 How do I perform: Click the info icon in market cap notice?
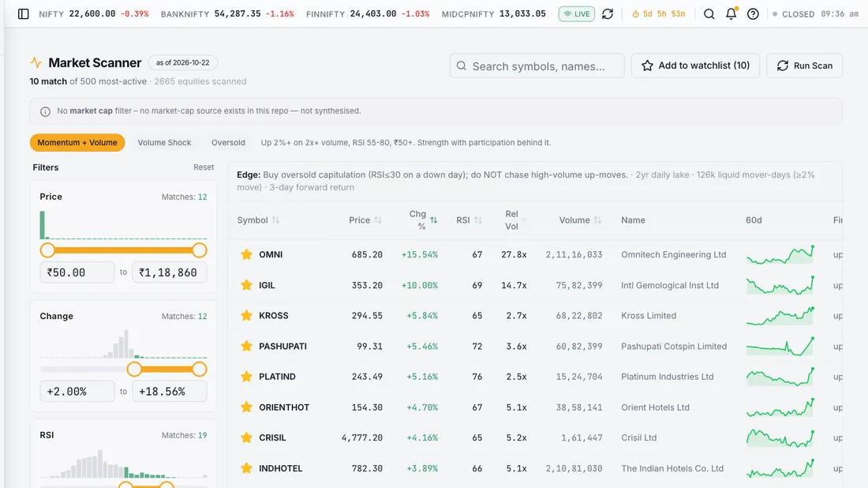point(46,111)
